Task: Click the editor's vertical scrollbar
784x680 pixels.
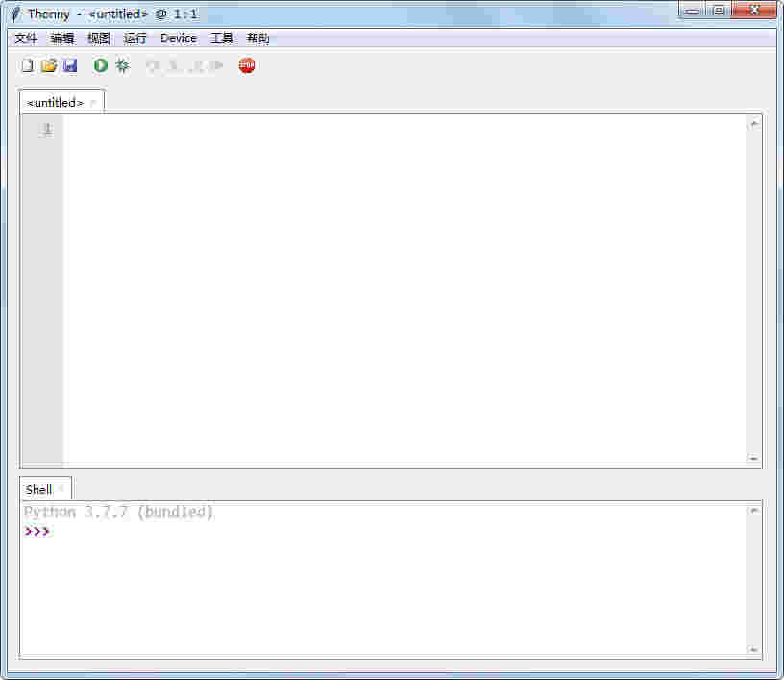Action: coord(755,288)
